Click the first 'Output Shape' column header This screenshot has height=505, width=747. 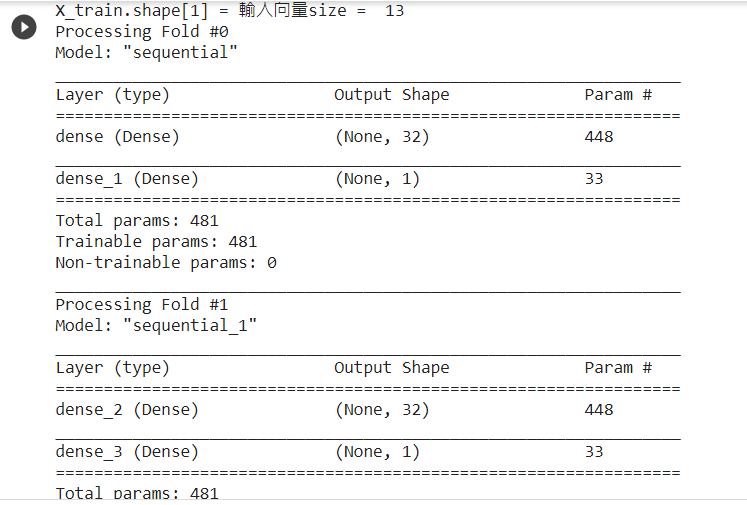click(391, 95)
